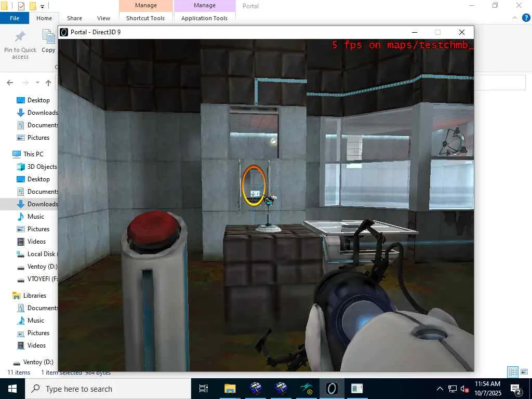532x399 pixels.
Task: Select Music under Libraries
Action: [36, 320]
